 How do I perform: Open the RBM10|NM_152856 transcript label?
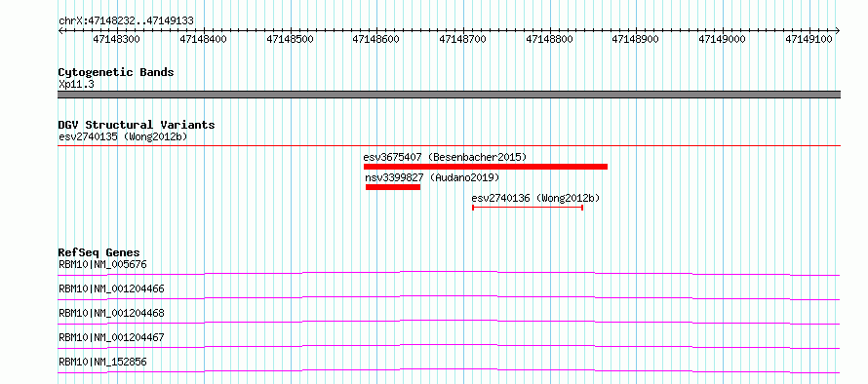click(102, 363)
